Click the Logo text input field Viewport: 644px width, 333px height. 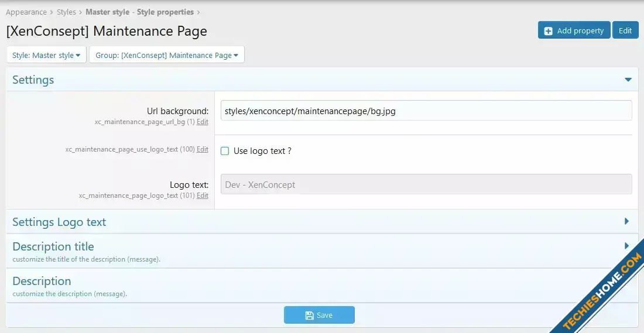pos(426,184)
